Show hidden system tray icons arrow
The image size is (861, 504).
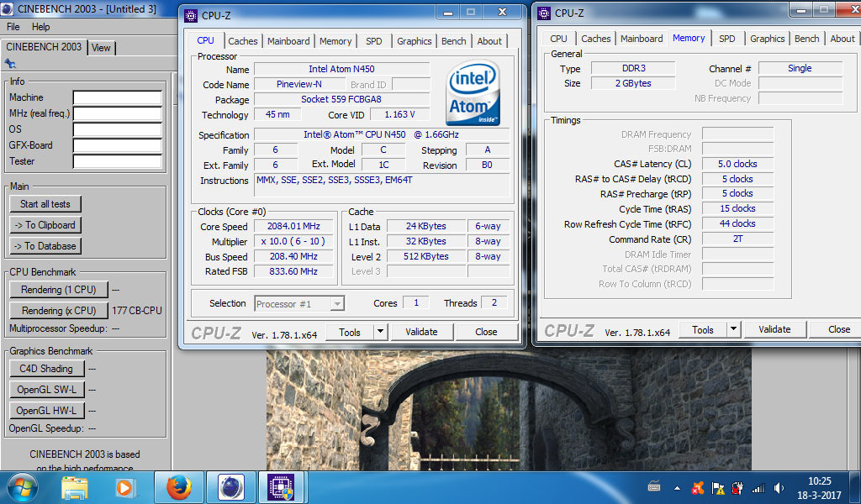(x=677, y=487)
